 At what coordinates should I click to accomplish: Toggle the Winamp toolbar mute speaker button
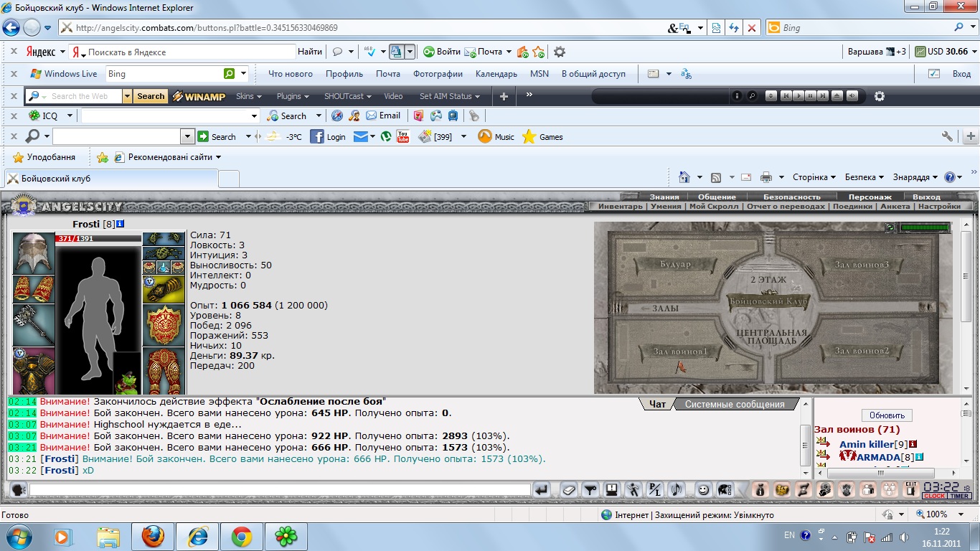[852, 96]
